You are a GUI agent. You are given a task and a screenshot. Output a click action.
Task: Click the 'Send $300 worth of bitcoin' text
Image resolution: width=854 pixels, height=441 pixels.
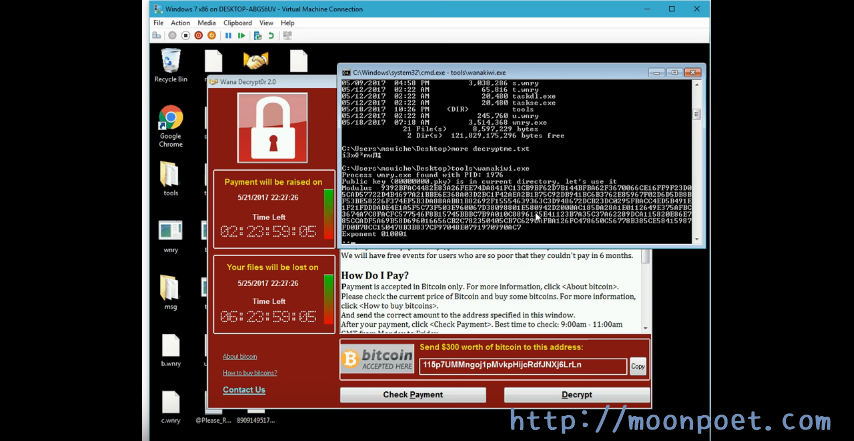(x=501, y=347)
